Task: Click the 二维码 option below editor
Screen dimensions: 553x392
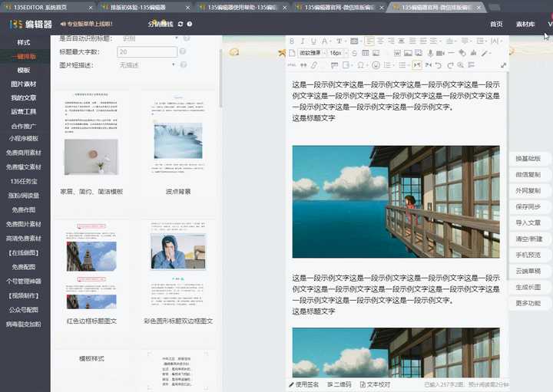Action: click(x=339, y=384)
